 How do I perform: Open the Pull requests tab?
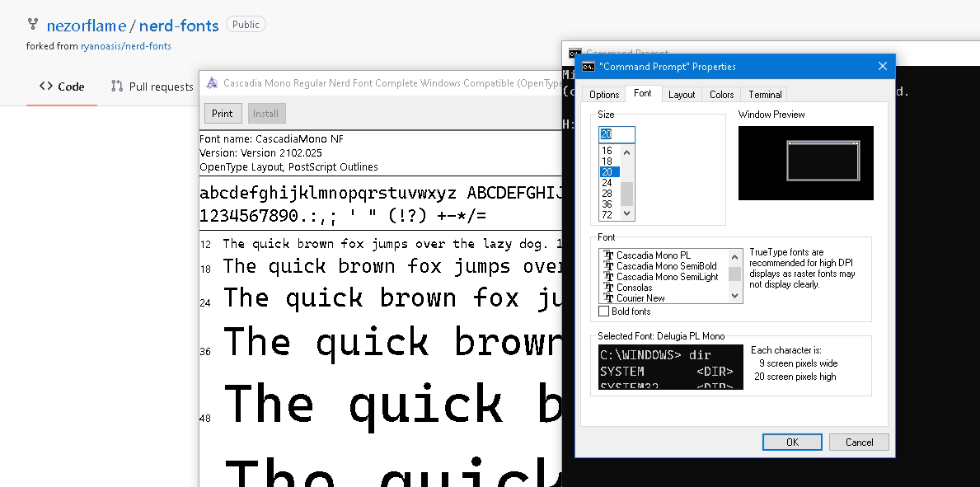point(152,87)
